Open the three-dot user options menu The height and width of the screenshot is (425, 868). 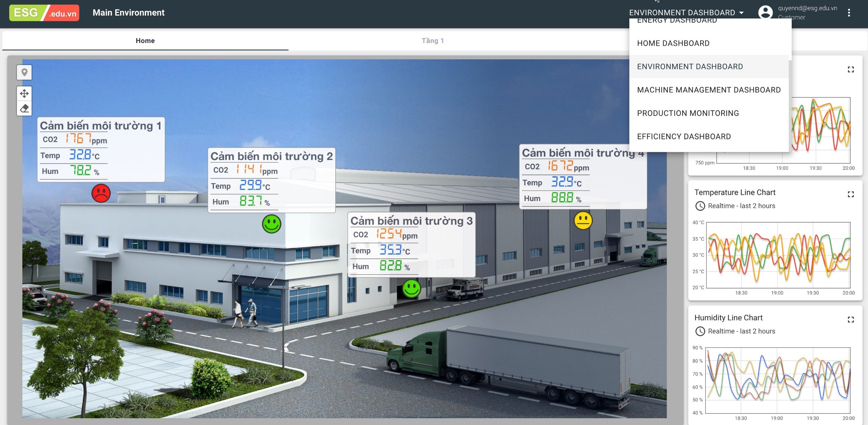(849, 13)
